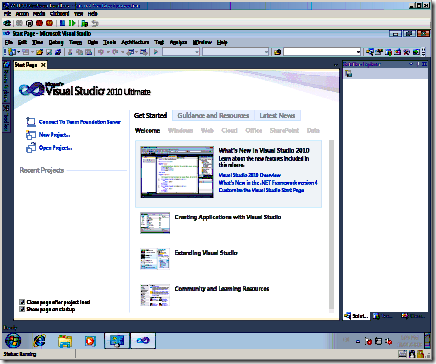Click the Cut toolbar icon
The width and height of the screenshot is (436, 364).
tap(70, 52)
